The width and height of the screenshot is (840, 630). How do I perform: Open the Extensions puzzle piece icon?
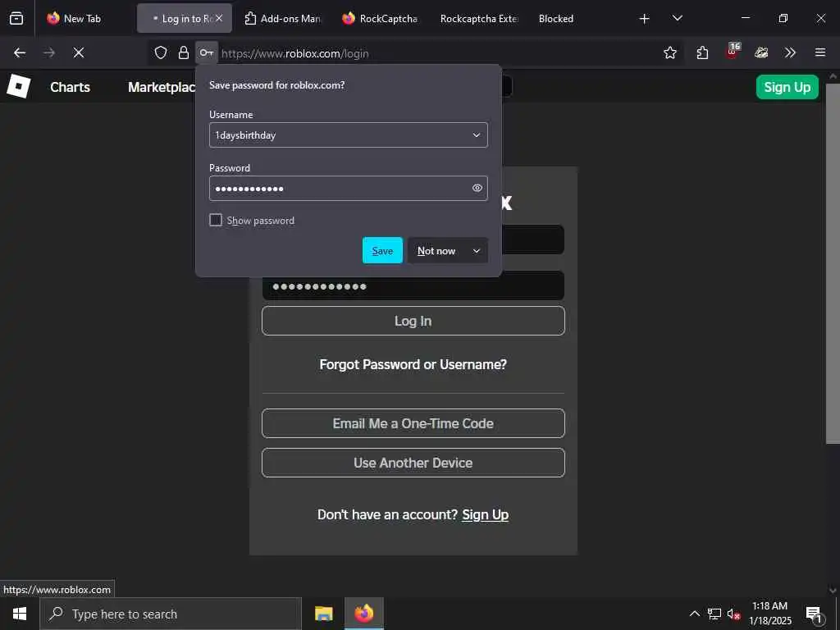pos(702,52)
